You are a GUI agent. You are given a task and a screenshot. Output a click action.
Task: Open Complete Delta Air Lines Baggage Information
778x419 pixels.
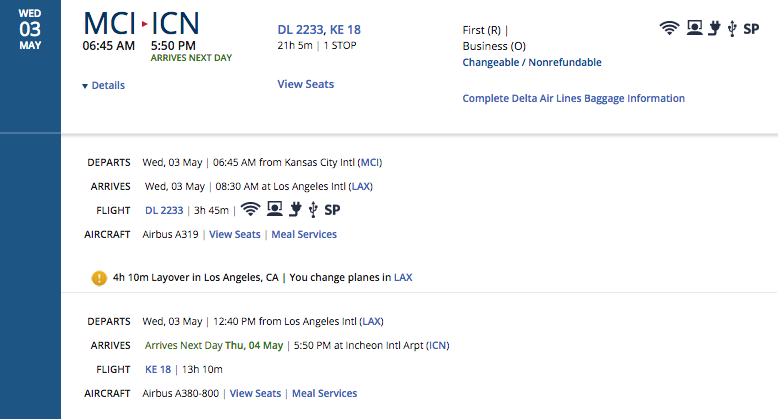574,98
